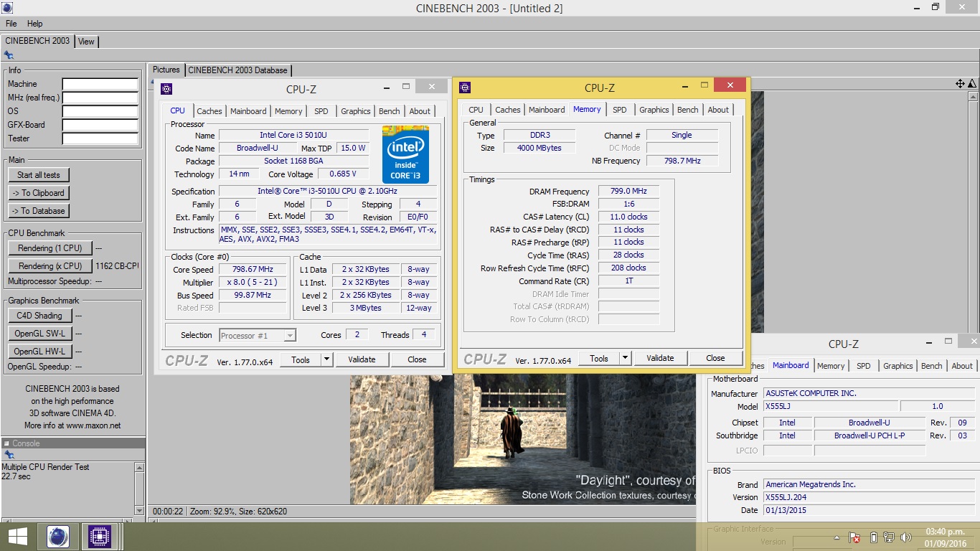Click the pin icon in Console panel

click(x=9, y=455)
